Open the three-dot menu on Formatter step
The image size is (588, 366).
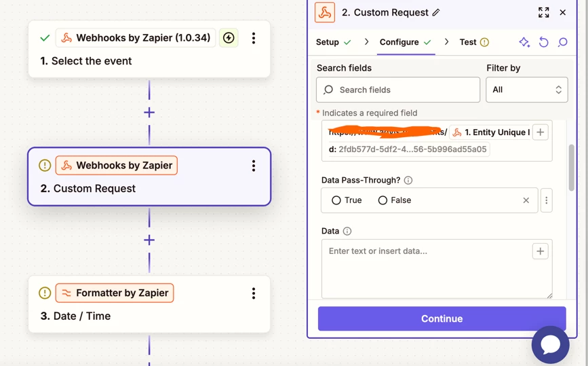[254, 293]
